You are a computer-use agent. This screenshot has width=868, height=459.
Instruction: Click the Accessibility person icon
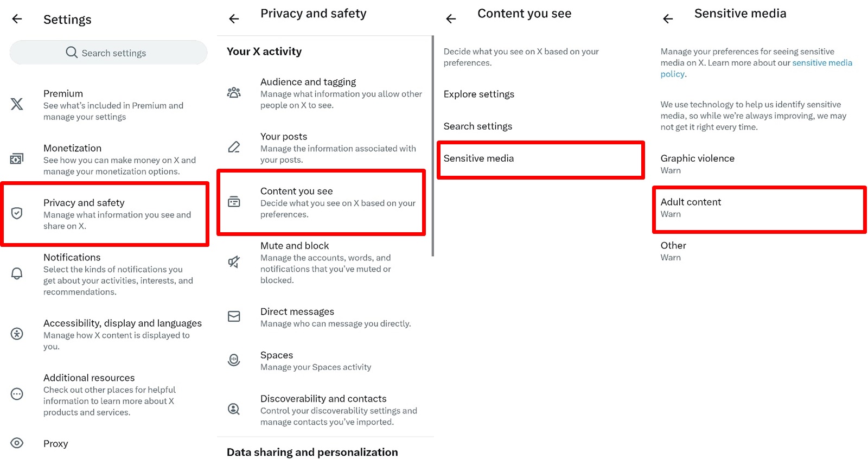click(17, 334)
